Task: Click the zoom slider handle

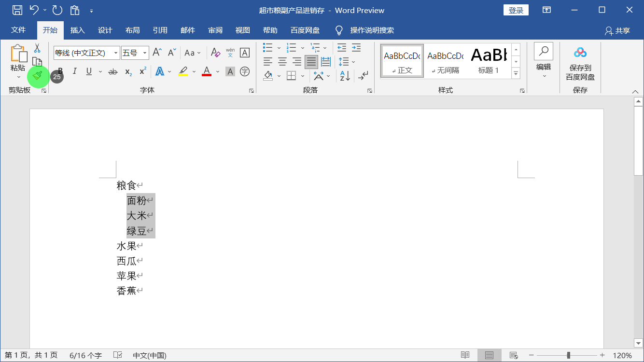Action: click(x=569, y=355)
